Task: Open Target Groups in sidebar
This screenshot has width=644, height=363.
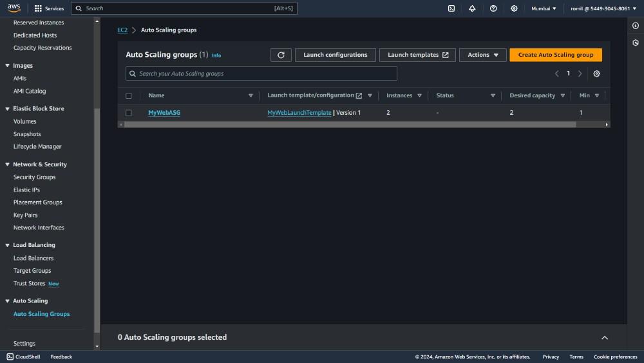Action: (x=32, y=271)
